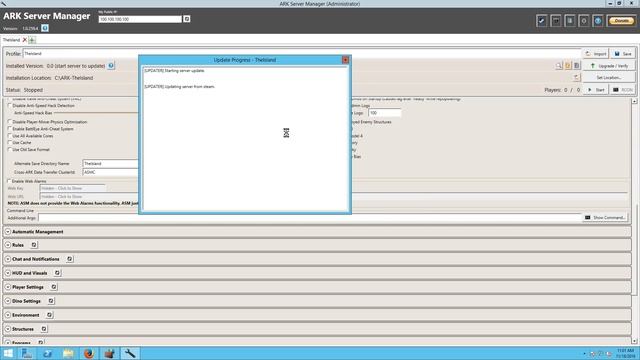Image resolution: width=640 pixels, height=360 pixels.
Task: Open the Windows Start menu
Action: coord(8,353)
